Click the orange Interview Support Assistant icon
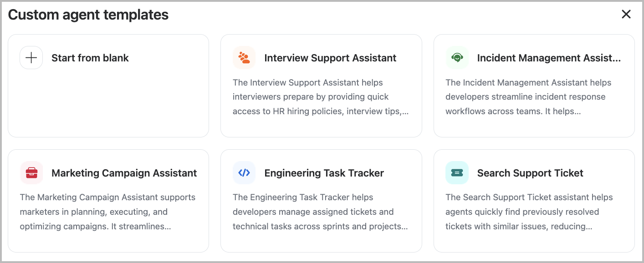Viewport: 644px width, 263px height. click(x=244, y=58)
